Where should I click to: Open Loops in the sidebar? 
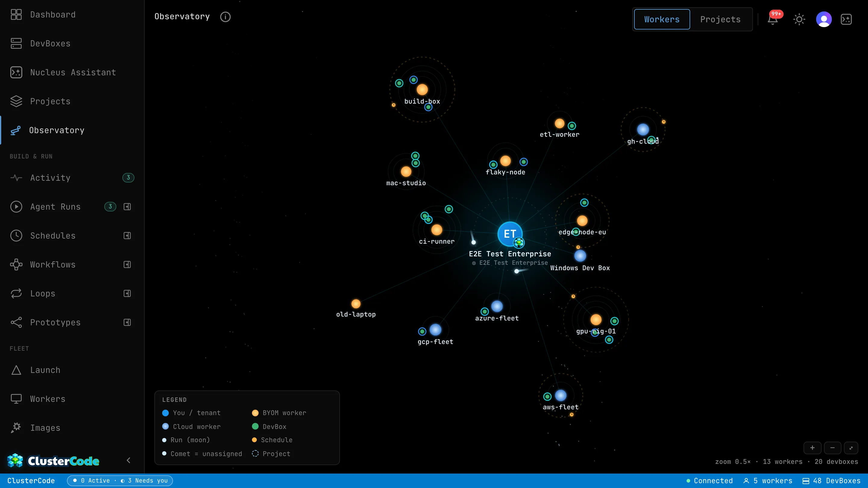click(x=42, y=294)
